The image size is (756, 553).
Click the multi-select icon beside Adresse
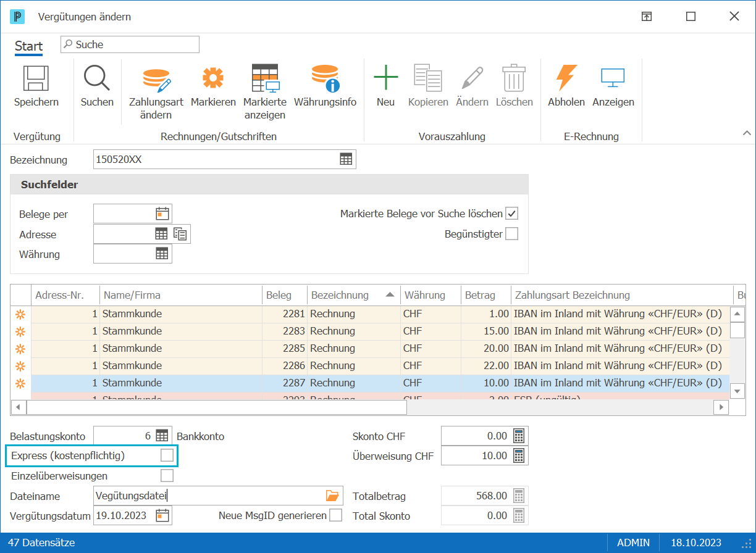click(180, 234)
